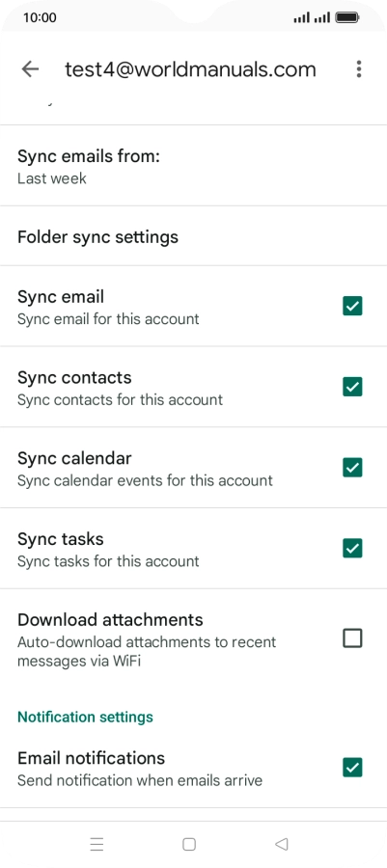The height and width of the screenshot is (868, 387).
Task: Tap the back arrow icon
Action: pyautogui.click(x=30, y=68)
